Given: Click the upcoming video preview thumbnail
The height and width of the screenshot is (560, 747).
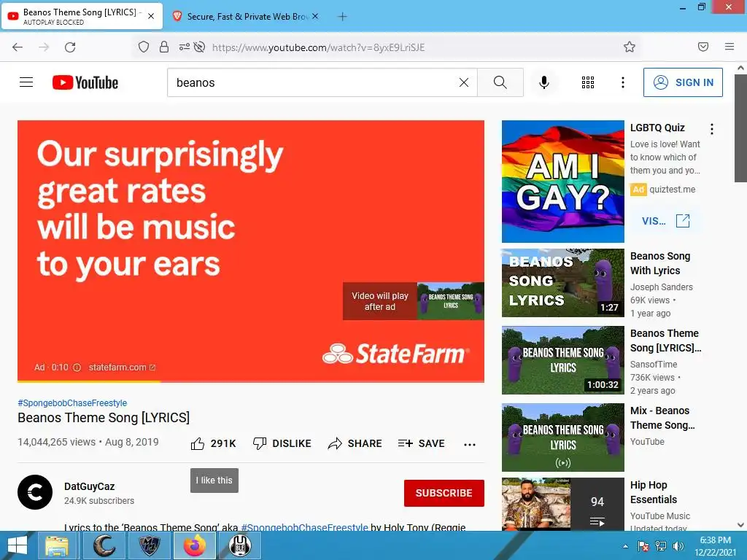Looking at the screenshot, I should pos(450,301).
